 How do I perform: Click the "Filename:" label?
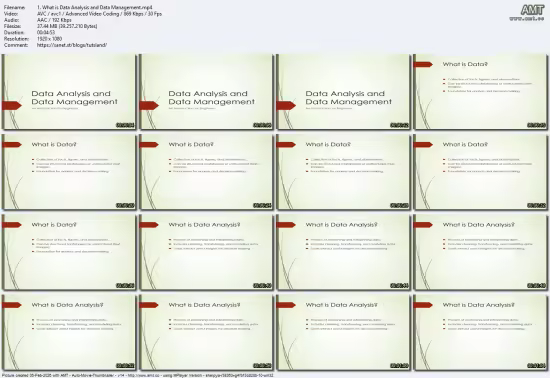coord(14,7)
